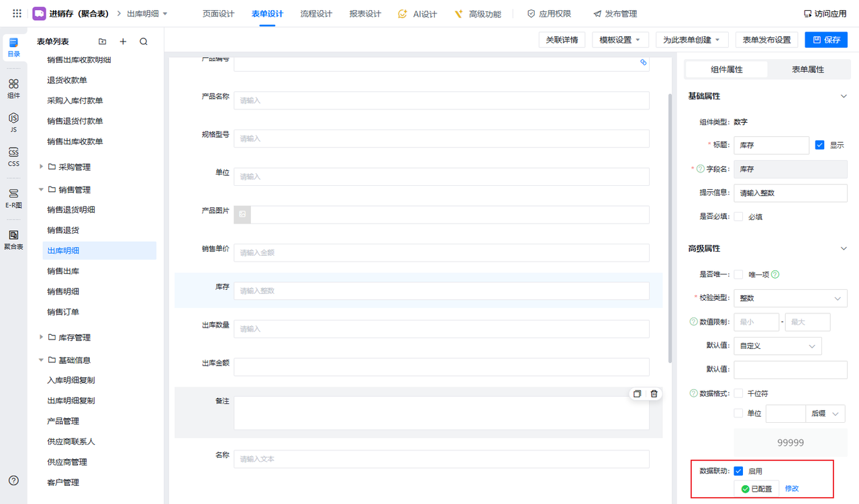Delete the 备注 field with trash icon
The image size is (859, 504).
pyautogui.click(x=654, y=394)
